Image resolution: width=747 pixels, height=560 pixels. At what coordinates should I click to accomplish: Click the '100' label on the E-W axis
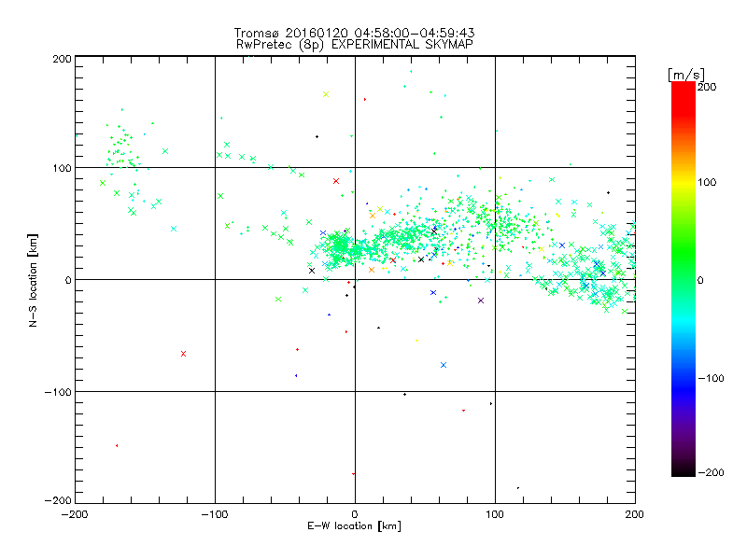tap(495, 514)
